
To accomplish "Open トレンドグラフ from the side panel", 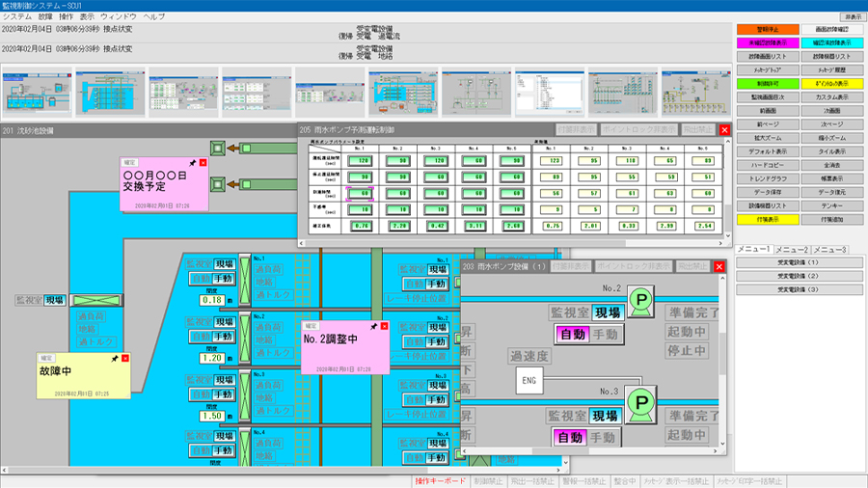I will (x=768, y=178).
